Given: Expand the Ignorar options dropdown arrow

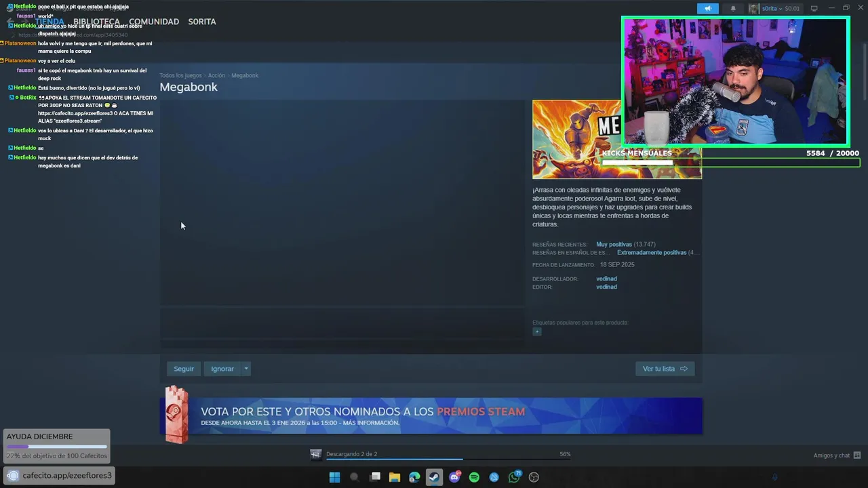Looking at the screenshot, I should pos(246,369).
